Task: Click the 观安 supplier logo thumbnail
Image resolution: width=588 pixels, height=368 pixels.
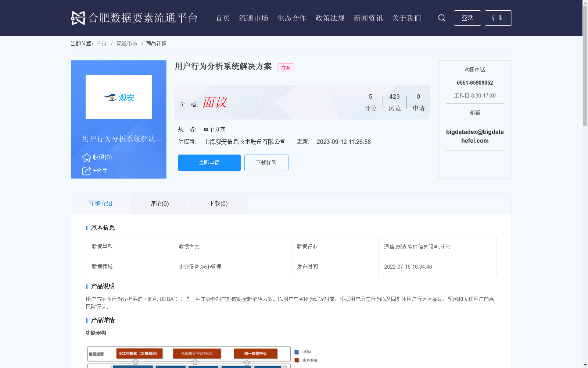Action: [x=119, y=97]
